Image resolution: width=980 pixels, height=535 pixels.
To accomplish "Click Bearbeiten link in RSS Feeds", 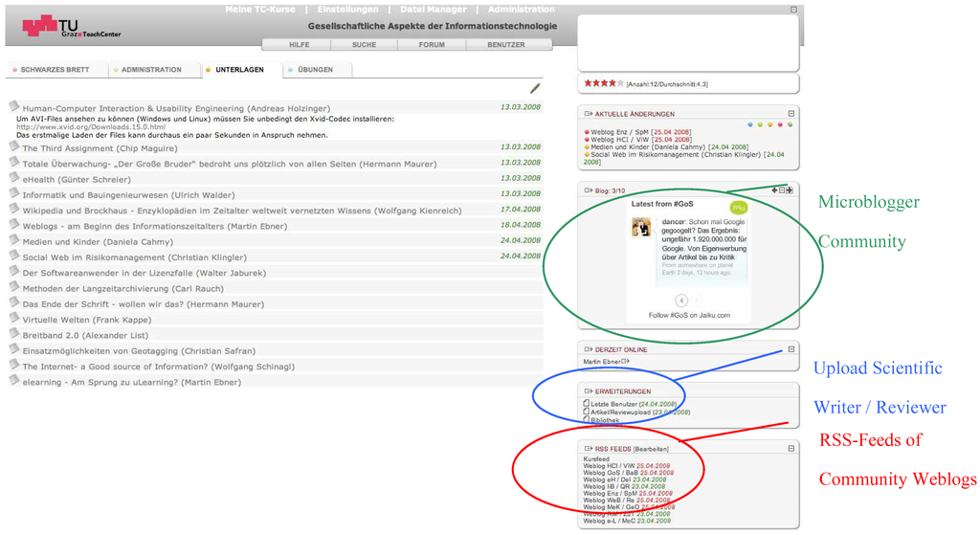I will click(651, 449).
